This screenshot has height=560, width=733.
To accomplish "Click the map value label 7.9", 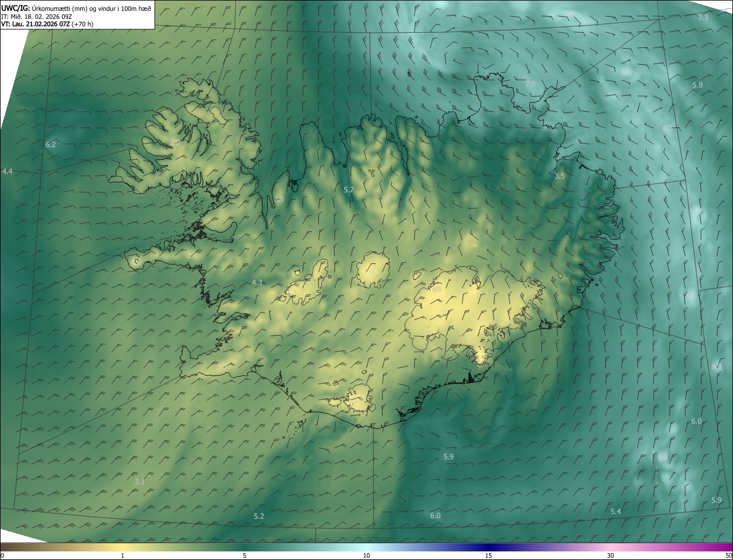I will [530, 84].
